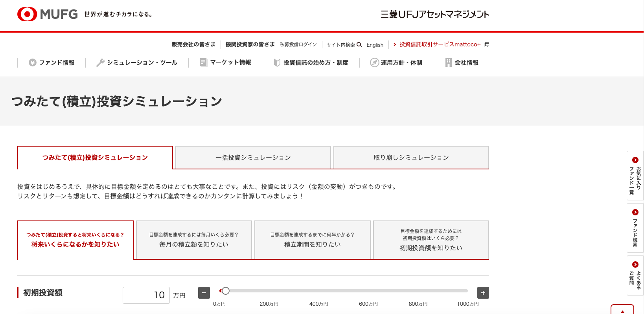This screenshot has height=314, width=644.
Task: Click the site search magnifier icon
Action: tap(359, 45)
